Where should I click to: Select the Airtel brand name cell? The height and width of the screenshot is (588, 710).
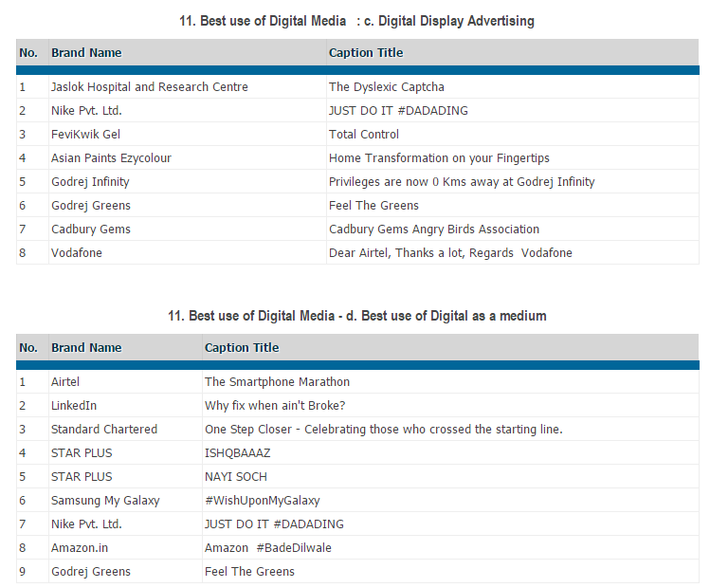65,382
